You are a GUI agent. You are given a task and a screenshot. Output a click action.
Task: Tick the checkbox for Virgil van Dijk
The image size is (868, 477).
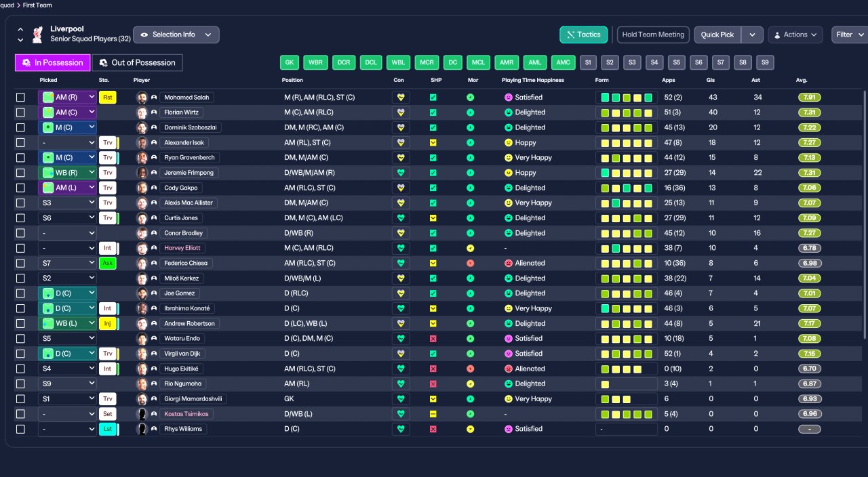[20, 354]
